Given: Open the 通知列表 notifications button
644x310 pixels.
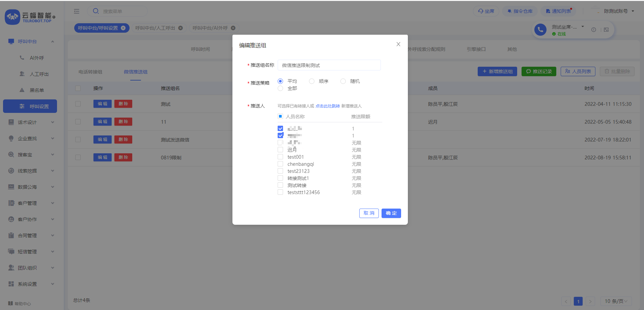Looking at the screenshot, I should click(558, 11).
